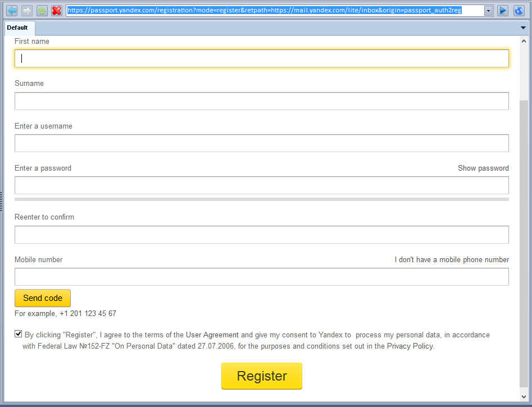Click the Surname input field
532x407 pixels.
[x=261, y=101]
